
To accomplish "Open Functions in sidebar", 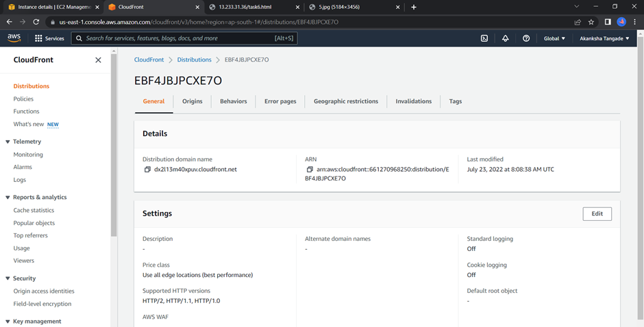I will [x=26, y=112].
